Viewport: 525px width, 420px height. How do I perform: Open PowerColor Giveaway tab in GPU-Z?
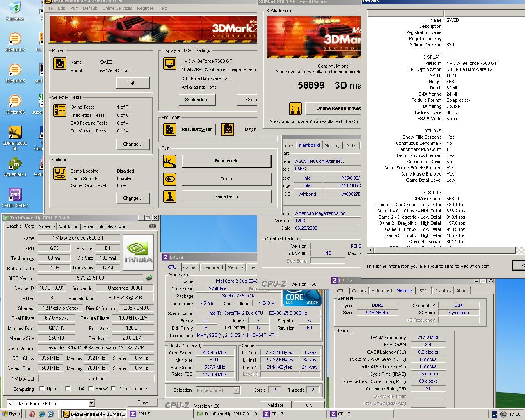pyautogui.click(x=105, y=227)
